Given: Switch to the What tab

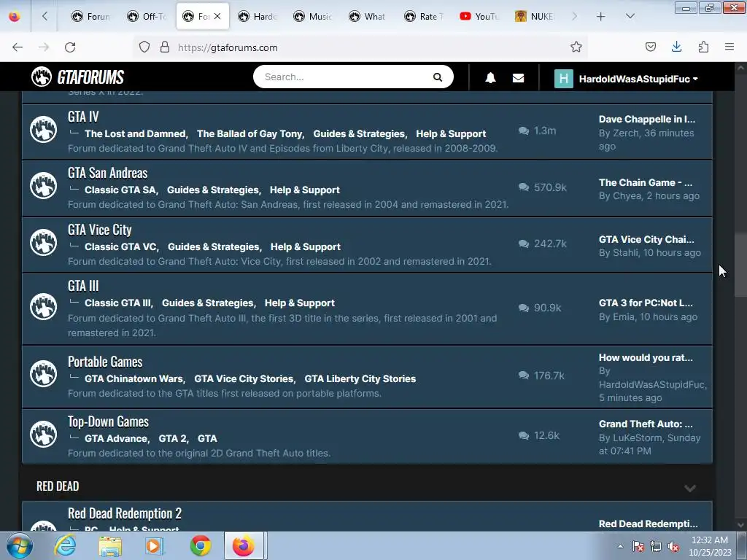Looking at the screenshot, I should click(368, 16).
